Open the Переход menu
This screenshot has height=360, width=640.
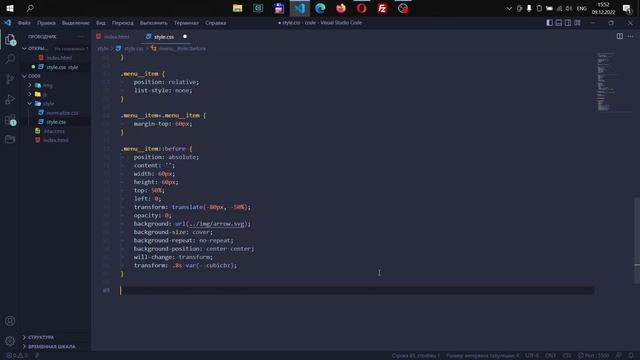tap(122, 23)
